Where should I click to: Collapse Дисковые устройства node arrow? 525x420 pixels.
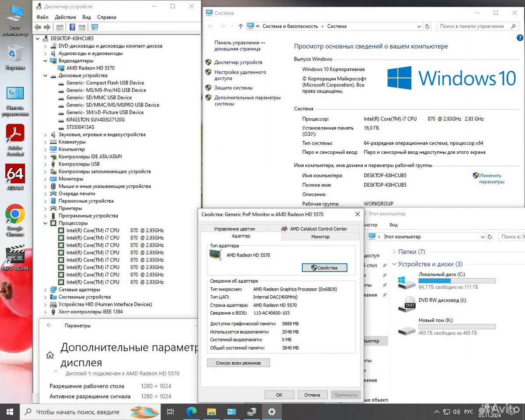point(45,75)
